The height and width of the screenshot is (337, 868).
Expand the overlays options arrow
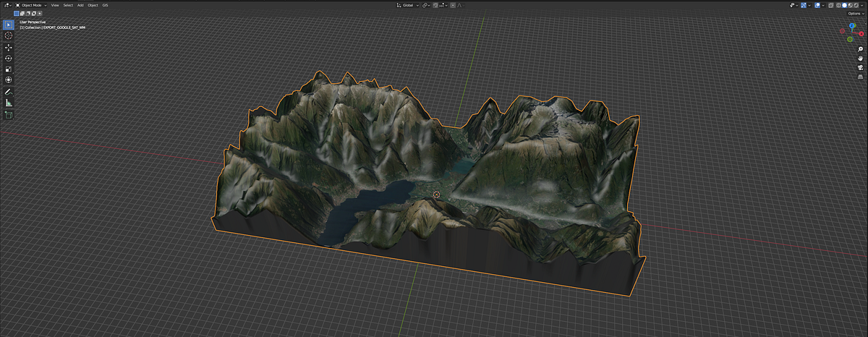(x=823, y=5)
